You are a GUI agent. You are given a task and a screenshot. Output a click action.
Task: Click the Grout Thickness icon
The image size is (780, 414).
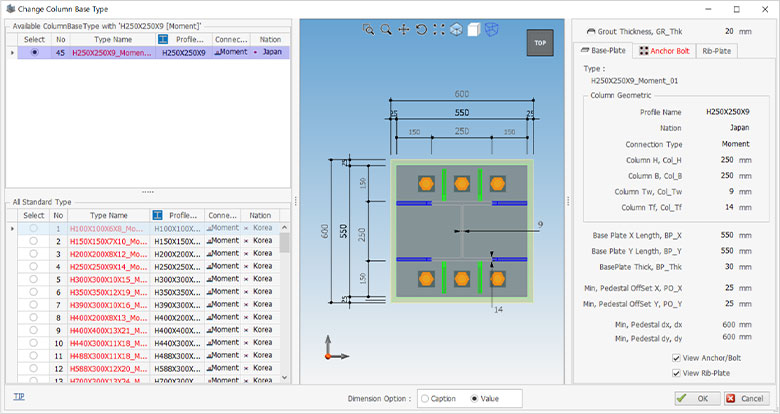tap(591, 31)
